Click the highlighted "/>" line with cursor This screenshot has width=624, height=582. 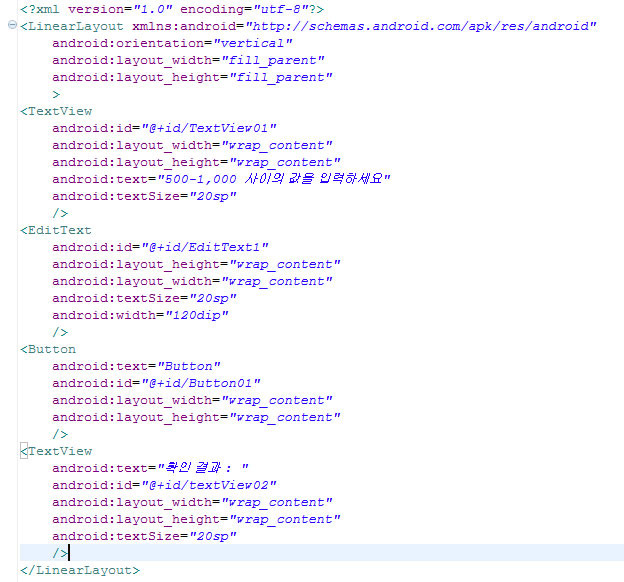(x=322, y=553)
